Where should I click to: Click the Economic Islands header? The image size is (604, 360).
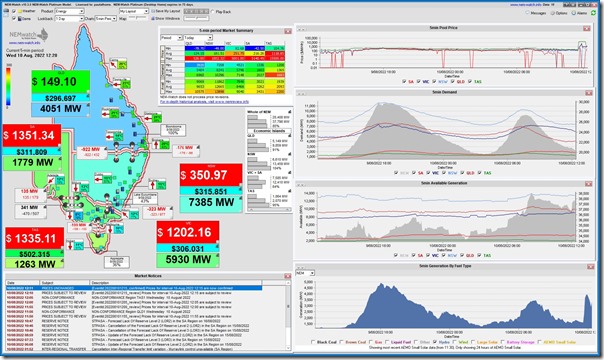269,131
